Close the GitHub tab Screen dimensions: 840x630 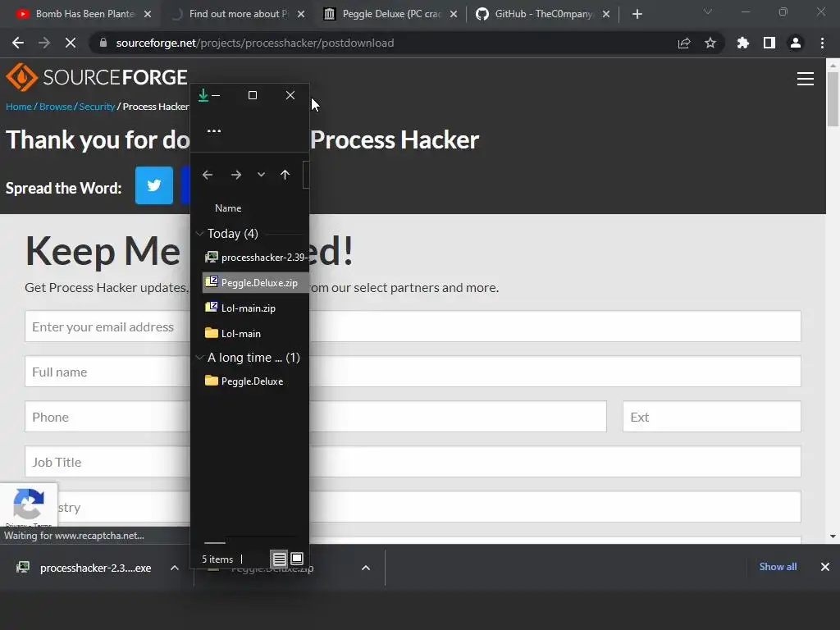pyautogui.click(x=606, y=14)
